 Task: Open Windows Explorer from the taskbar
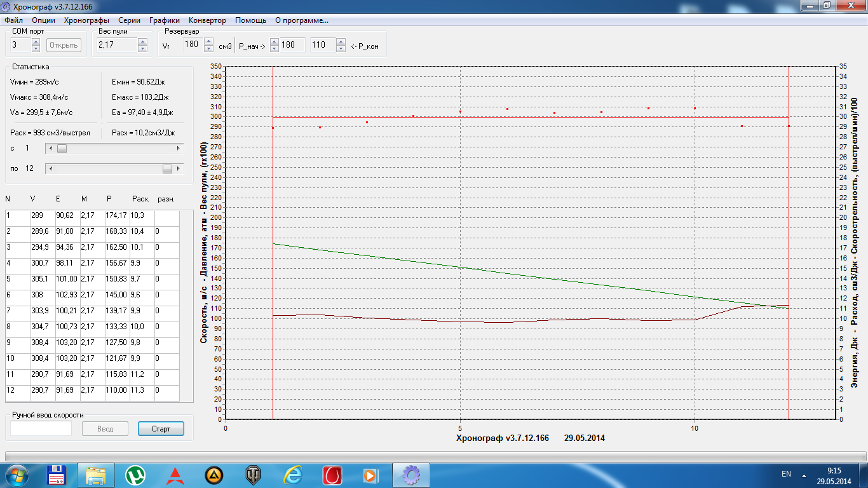[x=96, y=475]
